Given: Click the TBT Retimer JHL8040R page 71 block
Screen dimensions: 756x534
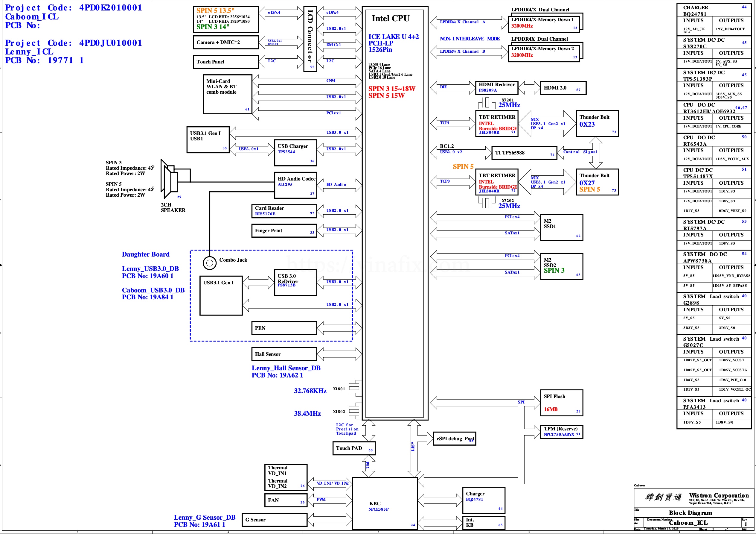Looking at the screenshot, I should (497, 123).
